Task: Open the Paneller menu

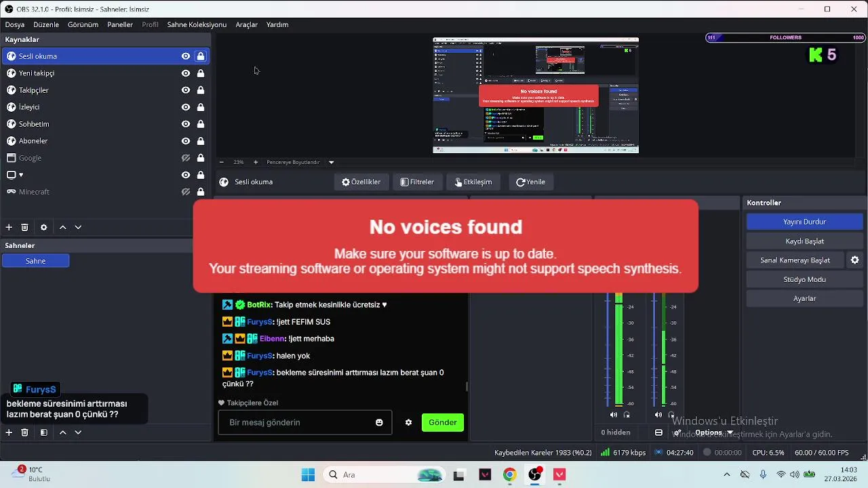Action: pos(120,24)
